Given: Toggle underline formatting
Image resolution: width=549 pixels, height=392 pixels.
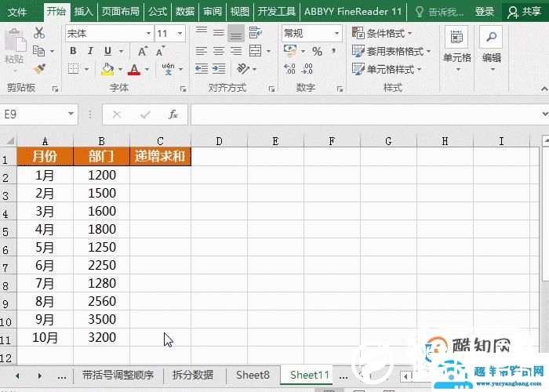Looking at the screenshot, I should click(108, 51).
